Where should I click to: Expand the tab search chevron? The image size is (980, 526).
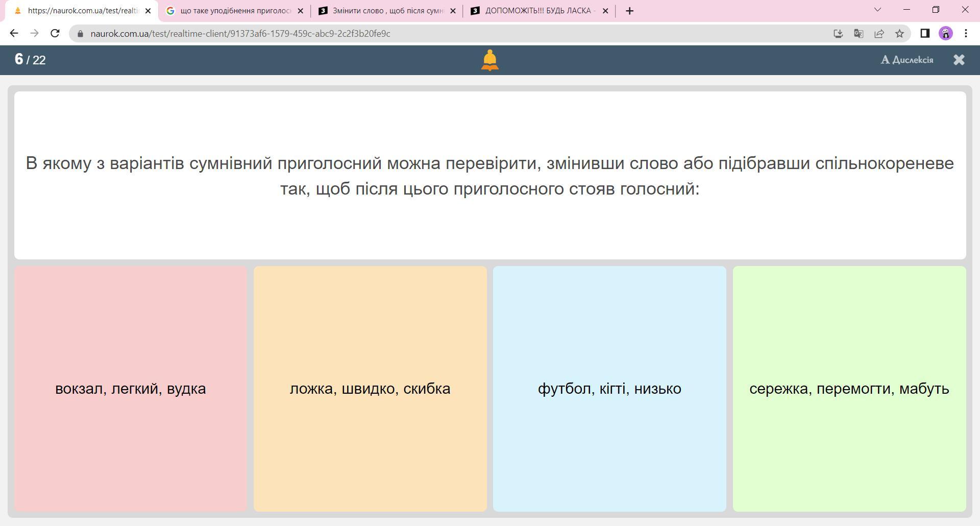tap(877, 10)
